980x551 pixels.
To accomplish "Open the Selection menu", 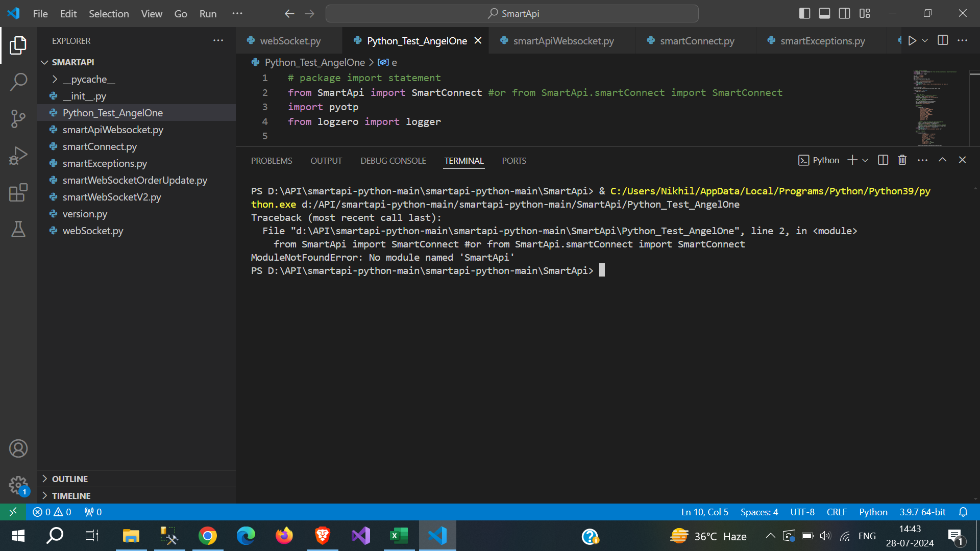I will [109, 14].
